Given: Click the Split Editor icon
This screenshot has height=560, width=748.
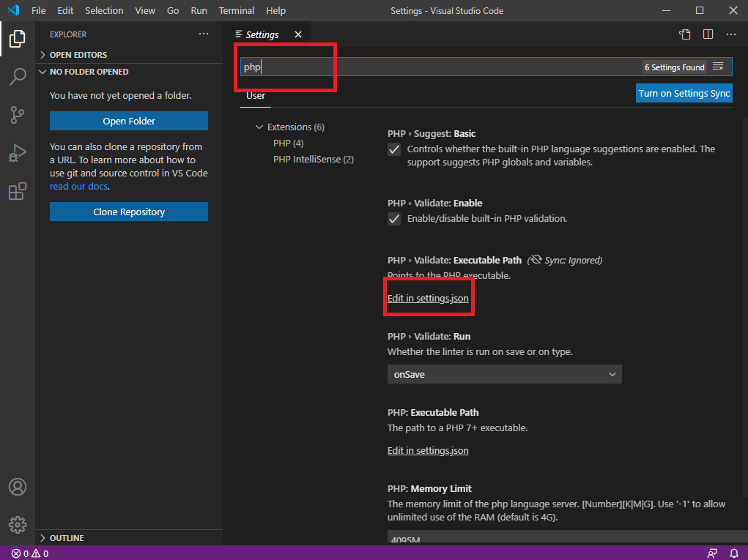Looking at the screenshot, I should click(x=708, y=34).
